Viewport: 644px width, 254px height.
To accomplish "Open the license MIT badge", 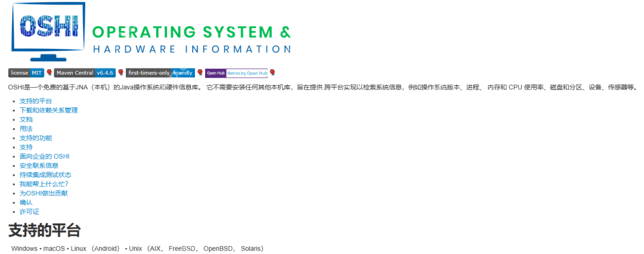I will click(26, 73).
